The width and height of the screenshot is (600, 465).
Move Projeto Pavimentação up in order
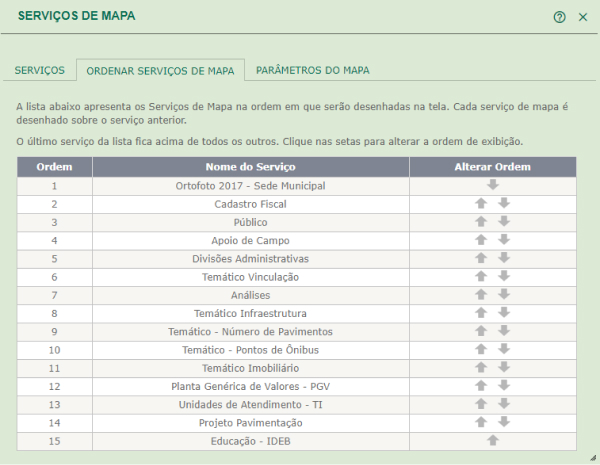[481, 422]
